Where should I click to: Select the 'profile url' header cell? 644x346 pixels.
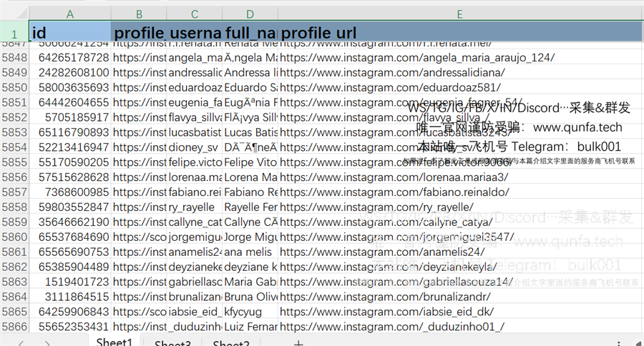tap(459, 31)
